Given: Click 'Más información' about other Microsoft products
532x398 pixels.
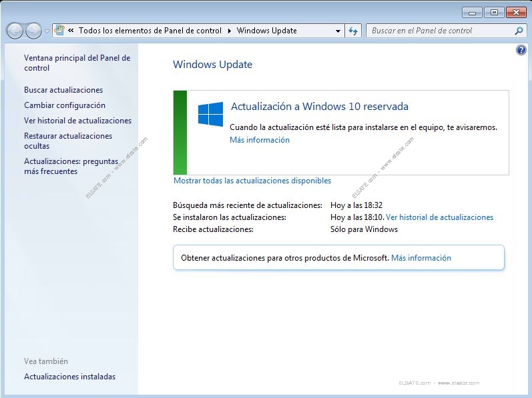Looking at the screenshot, I should coord(421,258).
